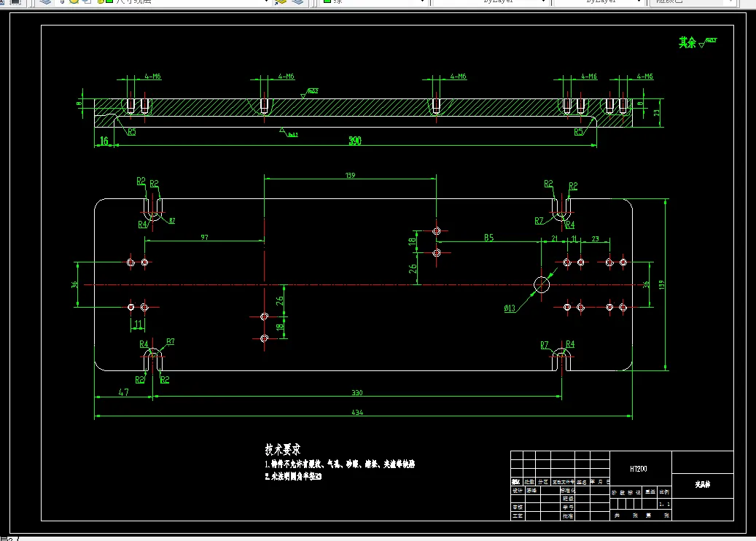Click the 技术要求 heading
Screen dimensions: 756x541
[283, 449]
